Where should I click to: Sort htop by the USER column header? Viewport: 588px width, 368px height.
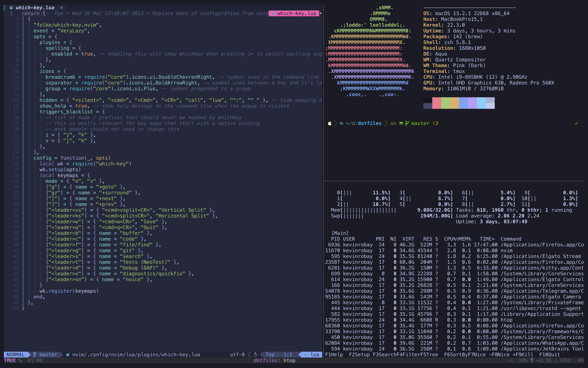[x=349, y=239]
